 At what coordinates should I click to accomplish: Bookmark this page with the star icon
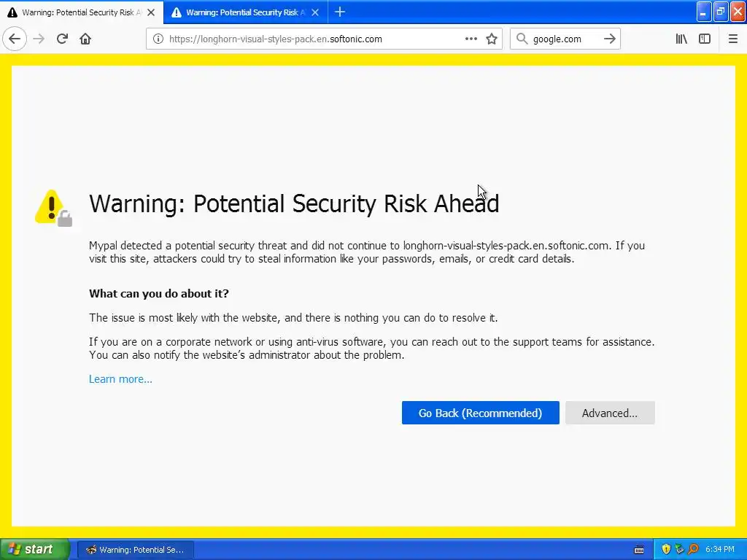(x=492, y=39)
